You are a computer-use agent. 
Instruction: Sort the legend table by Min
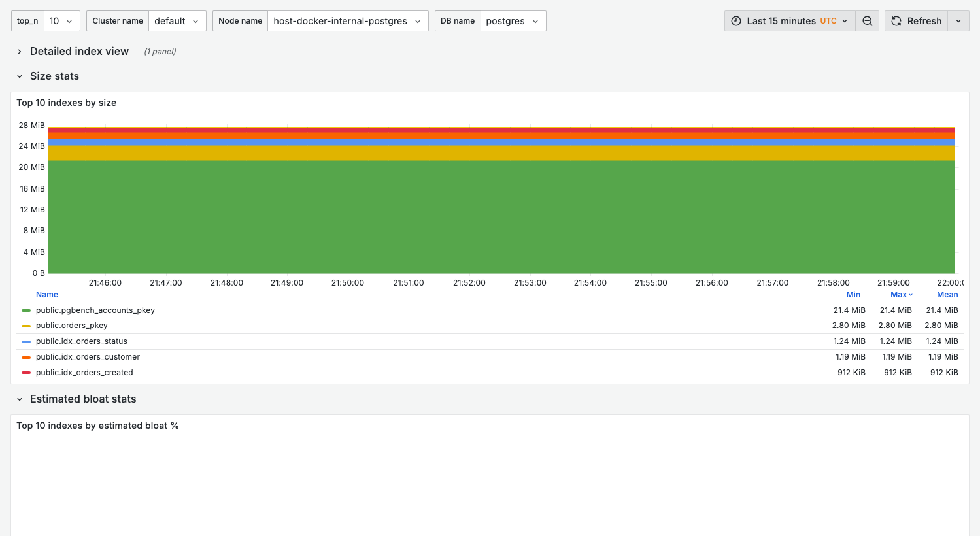(853, 294)
